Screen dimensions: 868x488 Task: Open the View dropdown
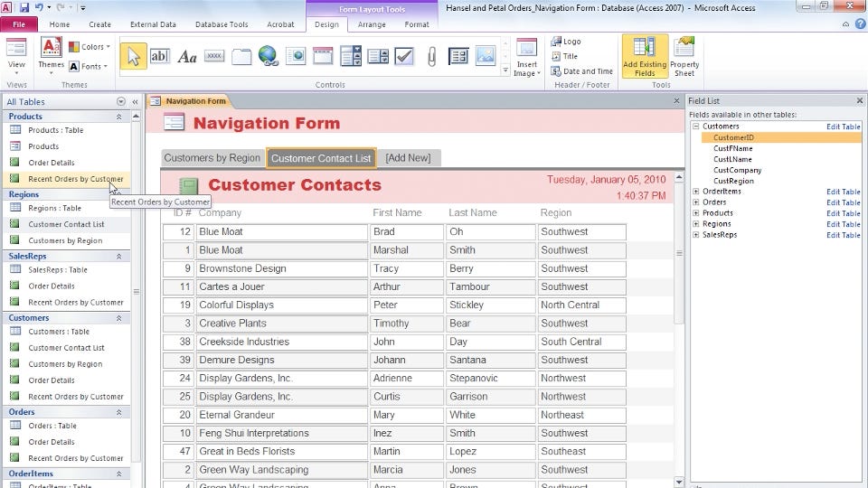pos(16,58)
